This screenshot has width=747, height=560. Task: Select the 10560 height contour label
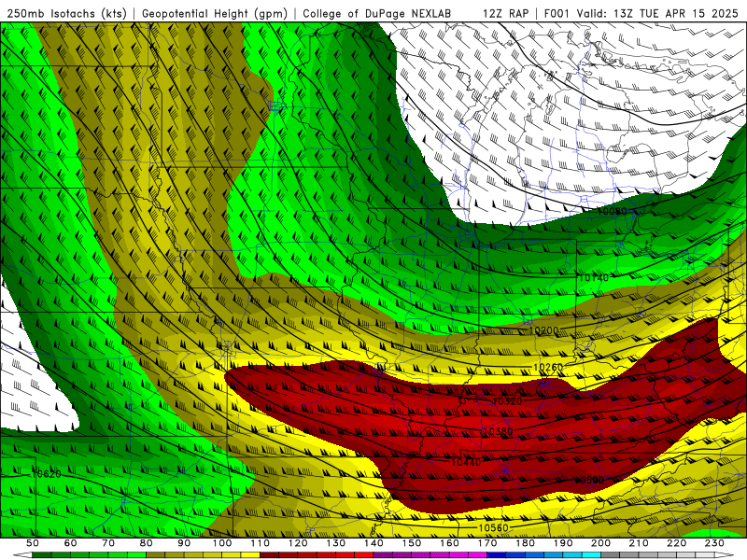pyautogui.click(x=494, y=527)
